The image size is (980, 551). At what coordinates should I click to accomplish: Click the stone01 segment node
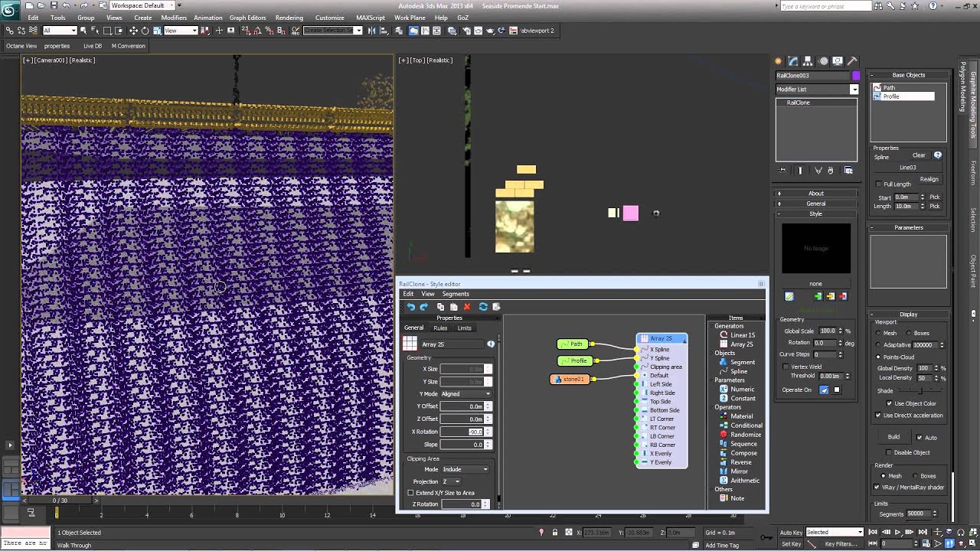coord(570,380)
